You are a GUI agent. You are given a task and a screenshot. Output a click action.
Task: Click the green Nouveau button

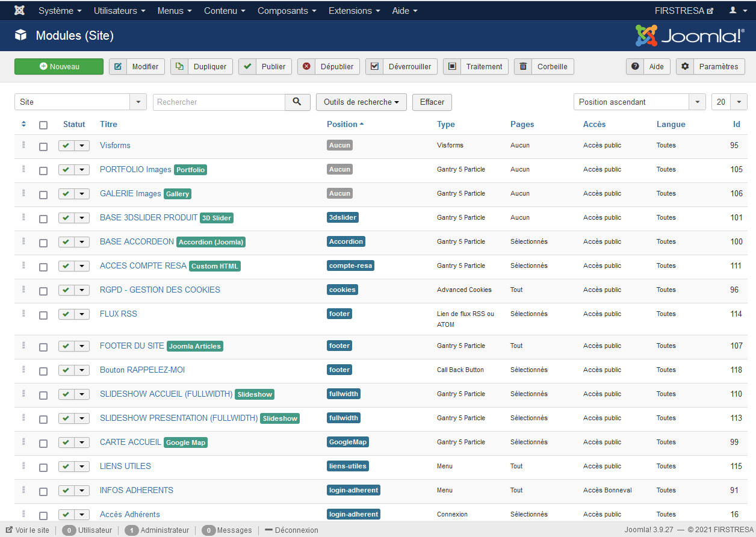pyautogui.click(x=59, y=66)
